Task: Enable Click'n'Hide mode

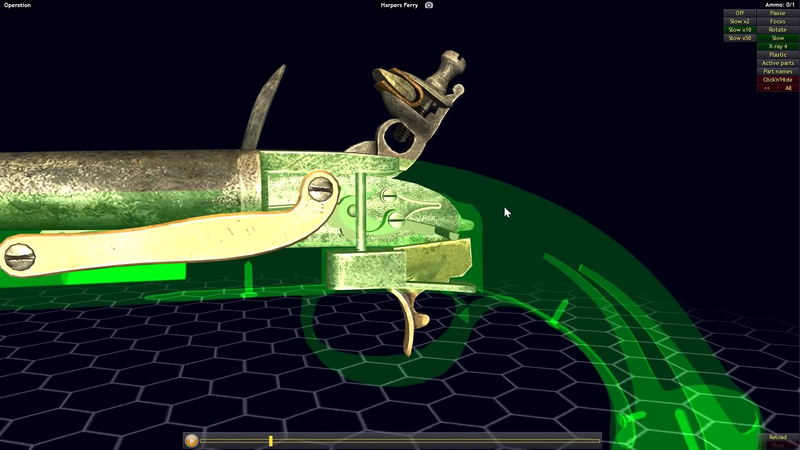Action: point(777,79)
